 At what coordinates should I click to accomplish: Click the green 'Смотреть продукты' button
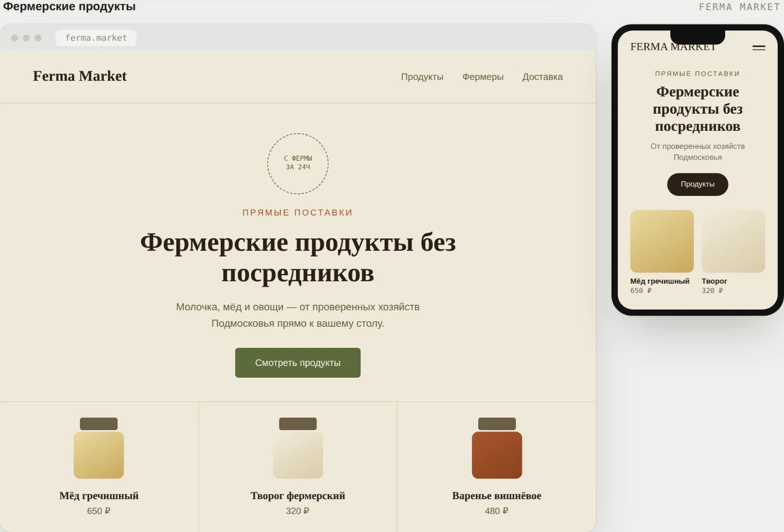[298, 363]
